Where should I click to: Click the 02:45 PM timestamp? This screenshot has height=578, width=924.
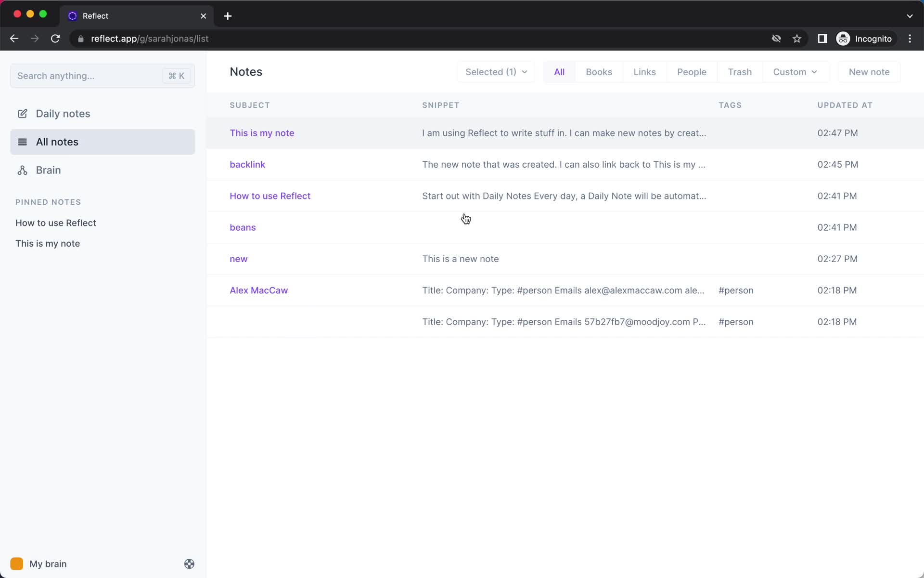[837, 164]
